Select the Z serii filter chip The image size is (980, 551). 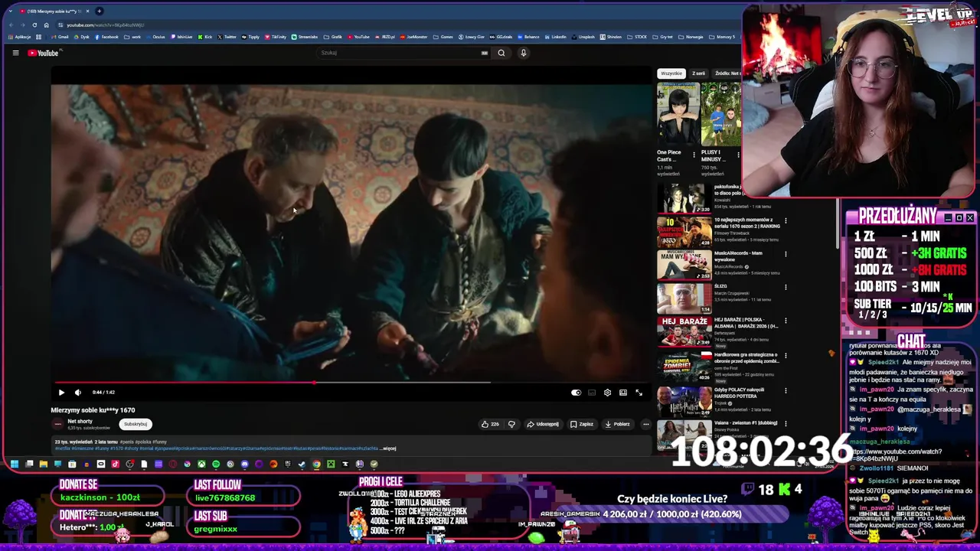tap(698, 73)
